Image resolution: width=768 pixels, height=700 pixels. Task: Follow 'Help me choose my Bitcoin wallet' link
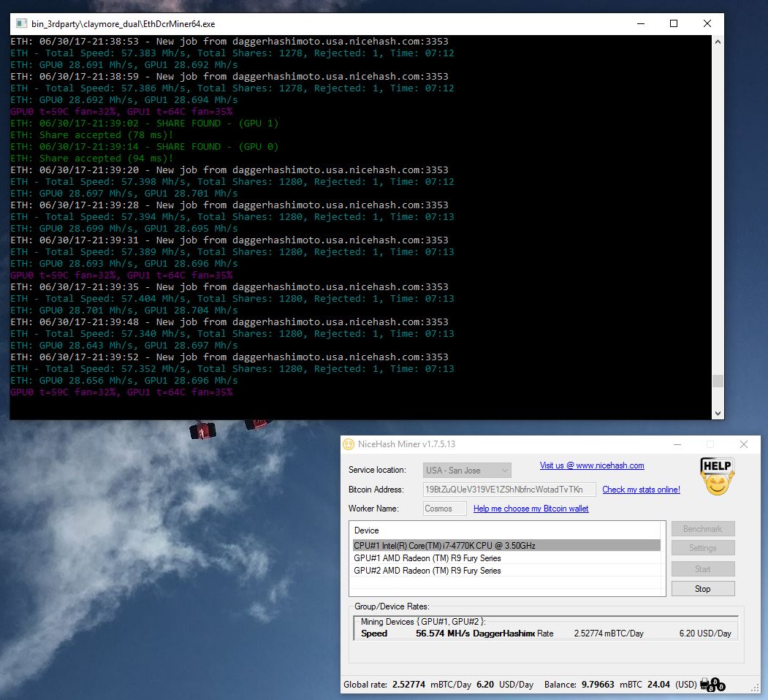click(x=531, y=509)
